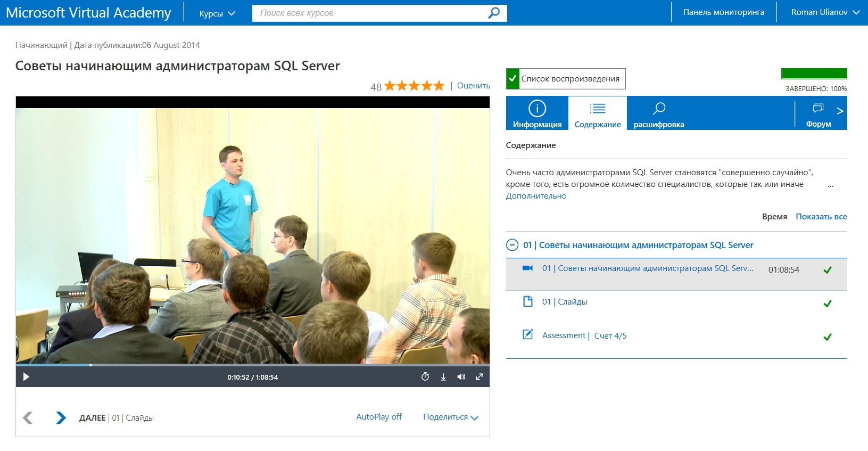The image size is (868, 451).
Task: Open Панель мониторинга
Action: click(x=724, y=12)
